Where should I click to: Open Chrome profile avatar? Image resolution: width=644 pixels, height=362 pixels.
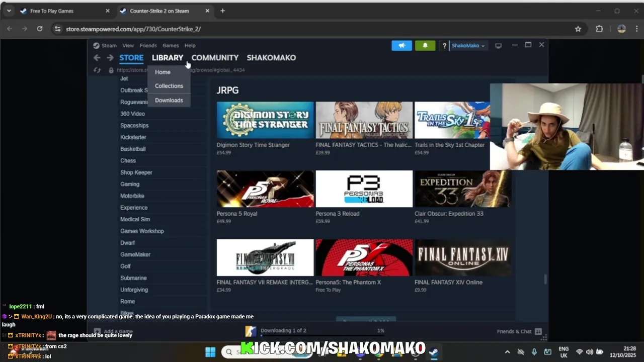621,29
